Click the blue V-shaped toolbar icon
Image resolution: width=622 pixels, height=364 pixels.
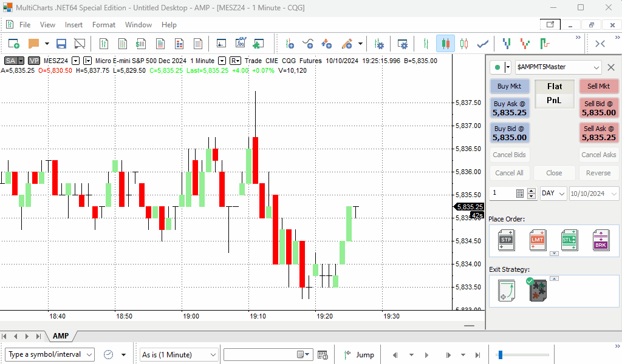[507, 44]
